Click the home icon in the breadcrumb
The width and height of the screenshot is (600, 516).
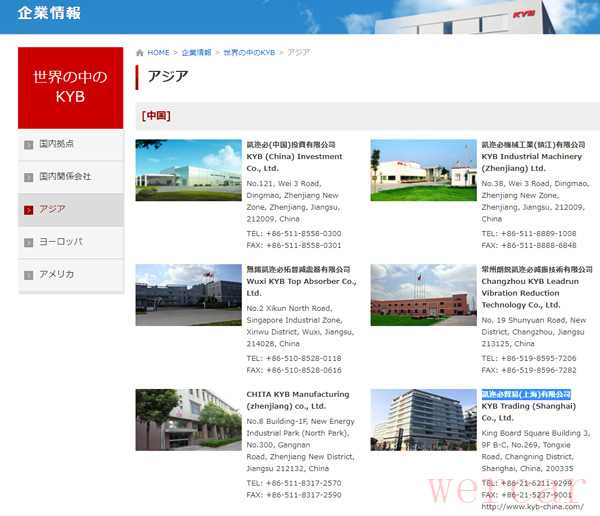pyautogui.click(x=140, y=53)
